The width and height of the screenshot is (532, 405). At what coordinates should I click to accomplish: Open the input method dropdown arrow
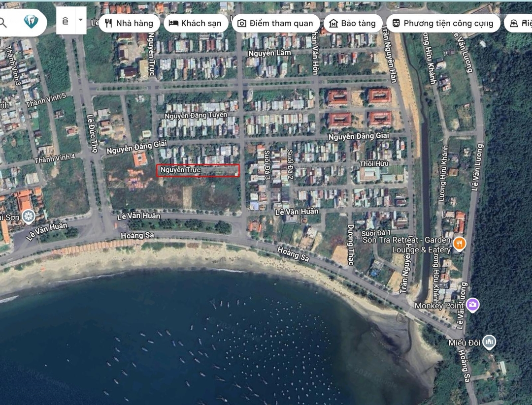click(80, 21)
